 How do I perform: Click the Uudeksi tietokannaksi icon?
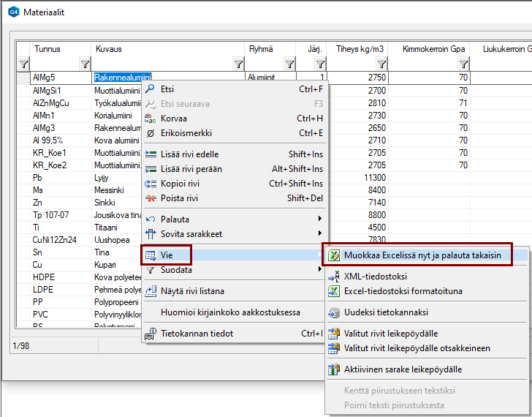tap(334, 312)
